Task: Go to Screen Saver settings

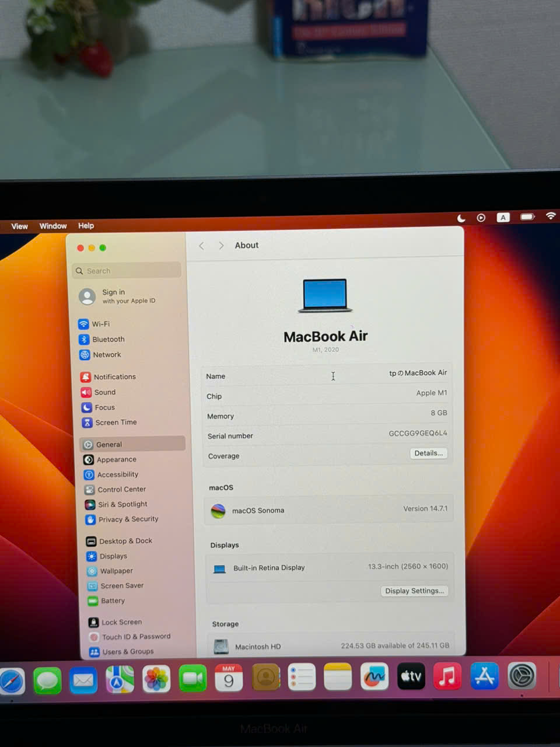Action: point(116,585)
